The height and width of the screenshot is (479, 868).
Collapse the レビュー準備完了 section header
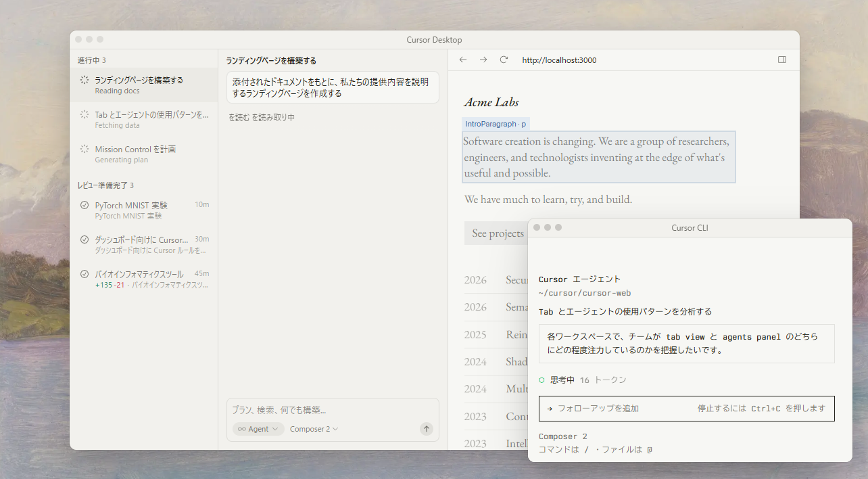(105, 185)
